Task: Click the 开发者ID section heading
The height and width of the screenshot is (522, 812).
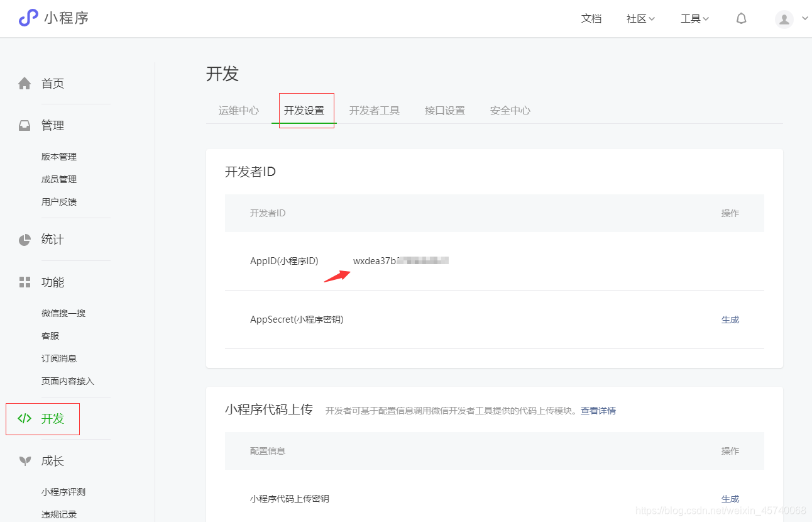Action: pyautogui.click(x=250, y=172)
